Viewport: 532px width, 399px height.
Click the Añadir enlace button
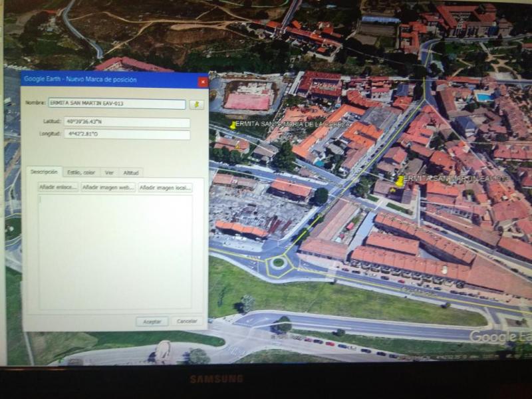point(58,188)
